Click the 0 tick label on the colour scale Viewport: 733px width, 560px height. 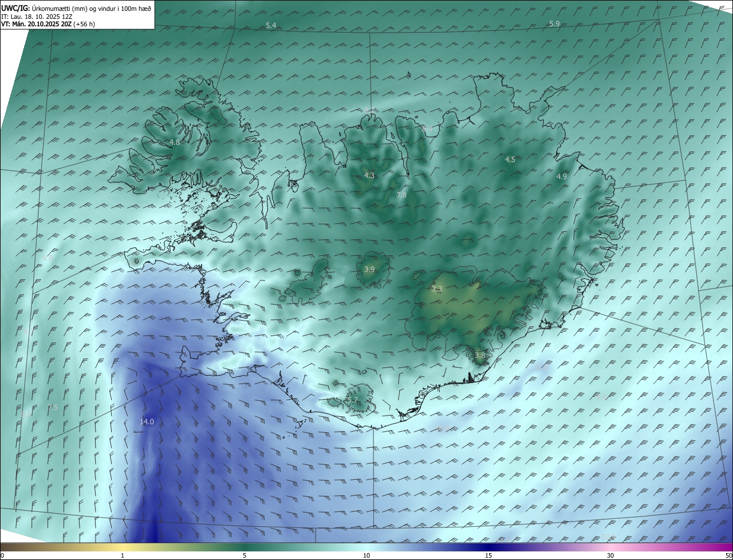point(2,555)
